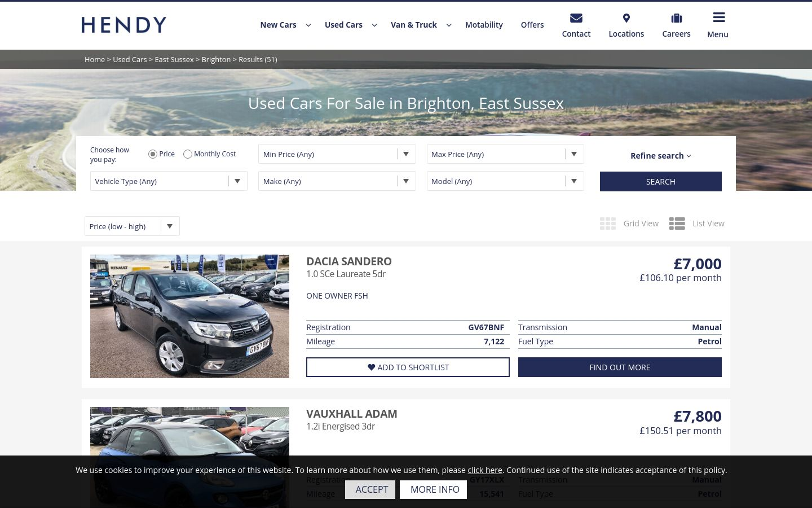Open the Max Price dropdown
The image size is (812, 508).
[505, 154]
